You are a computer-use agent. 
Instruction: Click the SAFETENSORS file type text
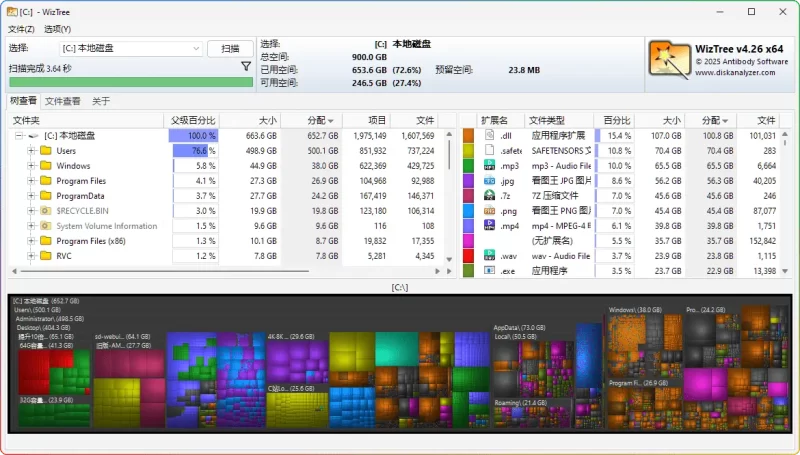point(561,150)
